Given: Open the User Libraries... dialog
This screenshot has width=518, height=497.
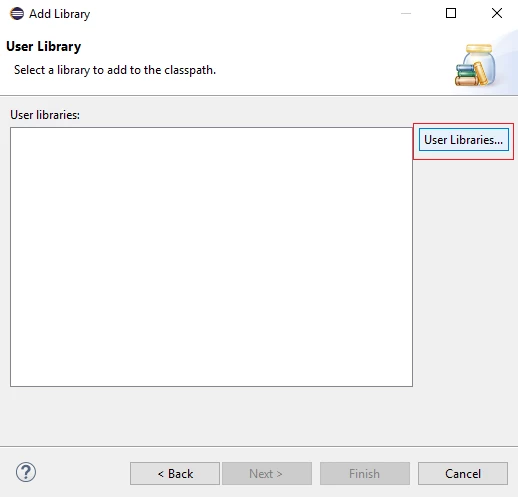Looking at the screenshot, I should (x=463, y=140).
